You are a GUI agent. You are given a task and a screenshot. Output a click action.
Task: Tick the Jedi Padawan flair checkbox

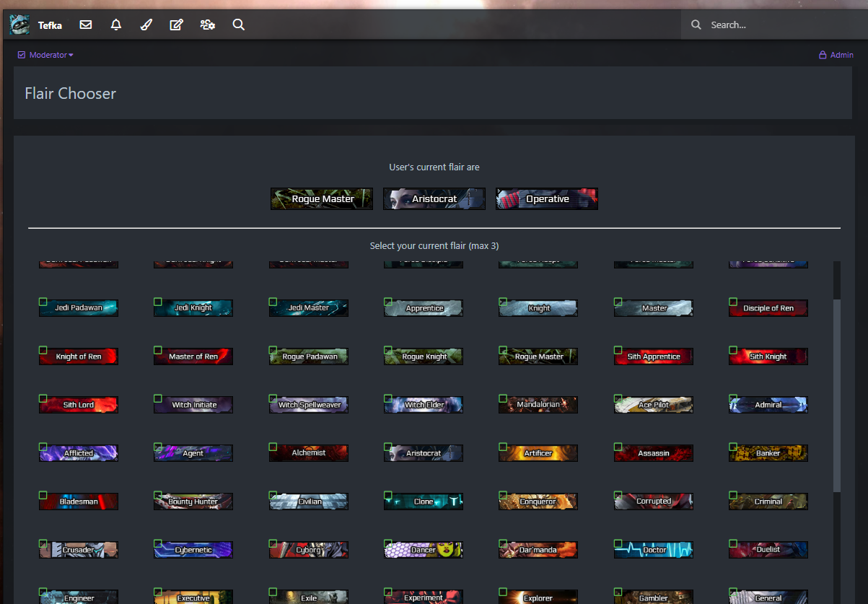click(x=43, y=302)
